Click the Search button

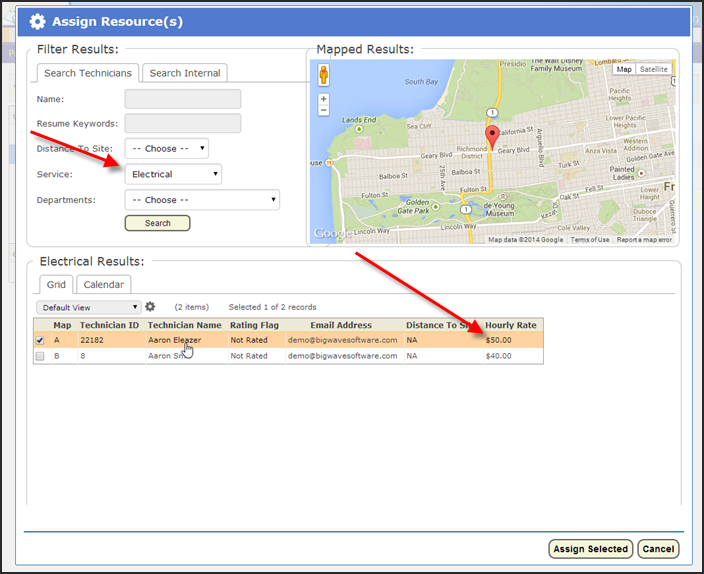tap(158, 223)
